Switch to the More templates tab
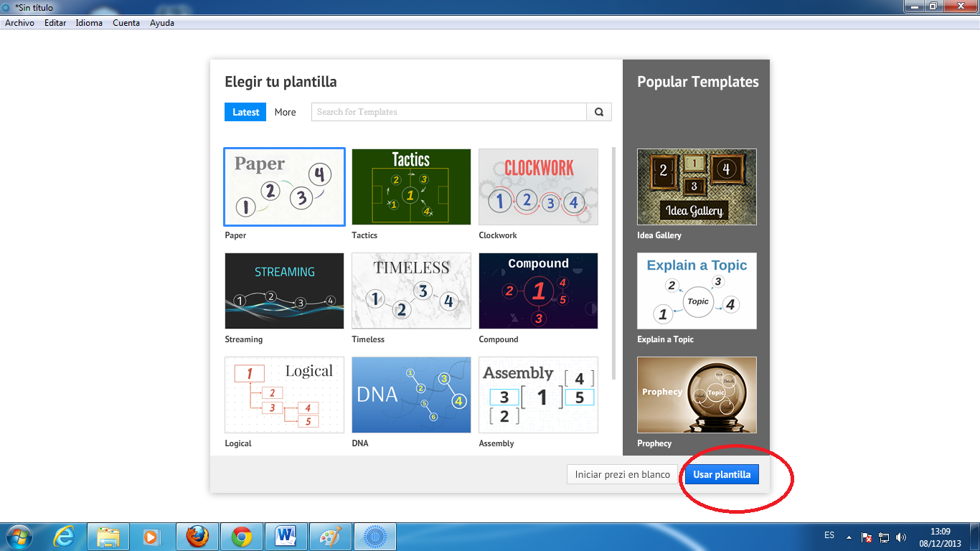Image resolution: width=980 pixels, height=551 pixels. click(x=285, y=112)
